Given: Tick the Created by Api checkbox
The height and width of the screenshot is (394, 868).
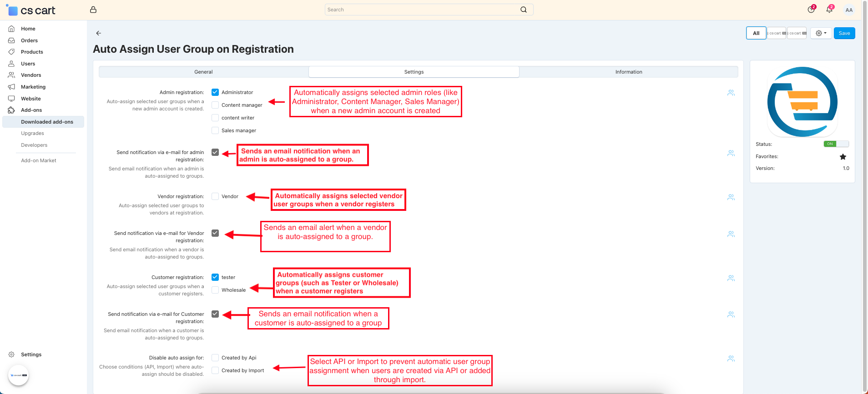Looking at the screenshot, I should pyautogui.click(x=215, y=358).
